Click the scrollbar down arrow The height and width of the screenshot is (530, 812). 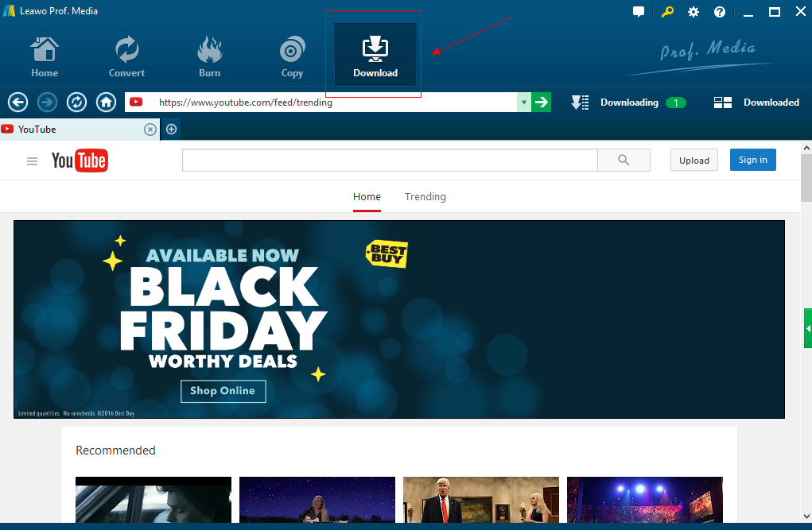pos(806,516)
